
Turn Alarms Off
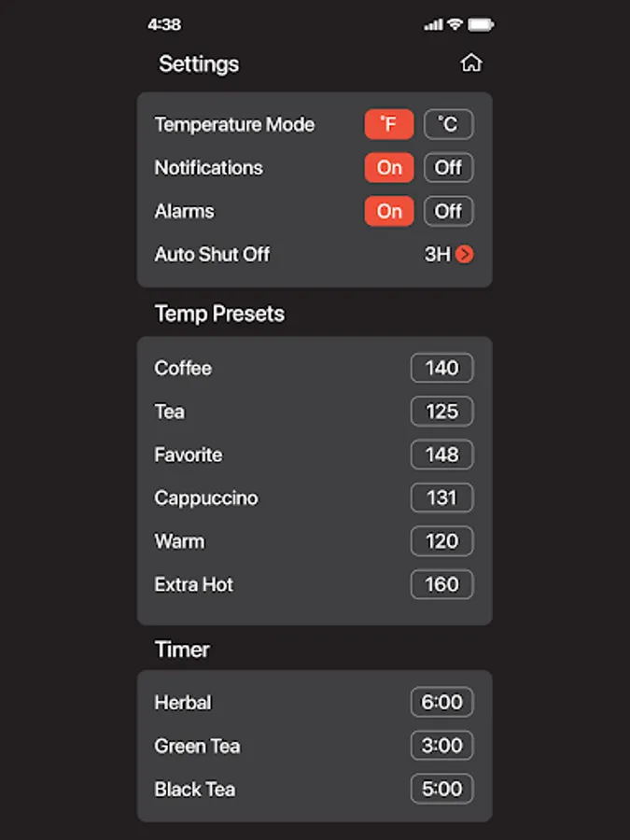448,211
